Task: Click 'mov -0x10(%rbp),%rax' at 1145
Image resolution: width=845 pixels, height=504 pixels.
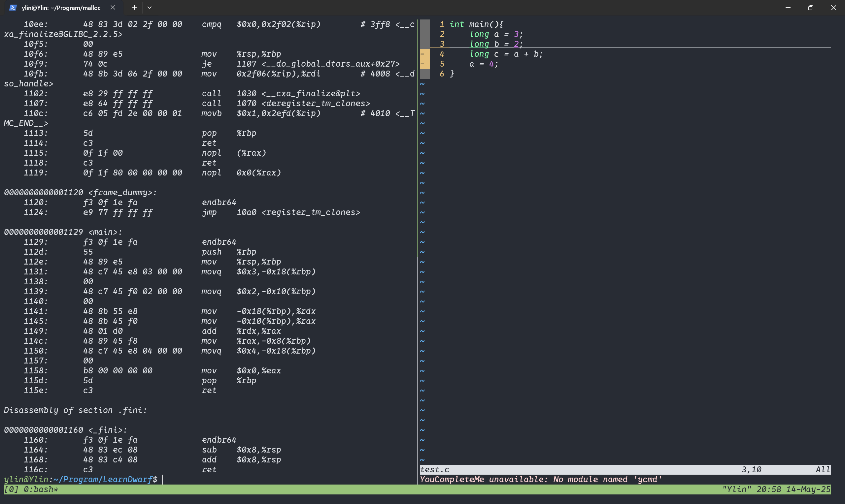Action: 258,321
